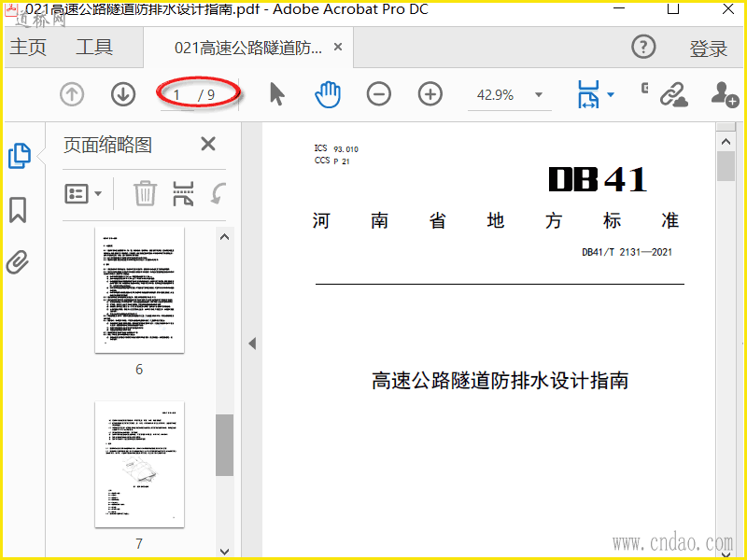The image size is (747, 560).
Task: Click the ICS 93.010 text
Action: [336, 148]
